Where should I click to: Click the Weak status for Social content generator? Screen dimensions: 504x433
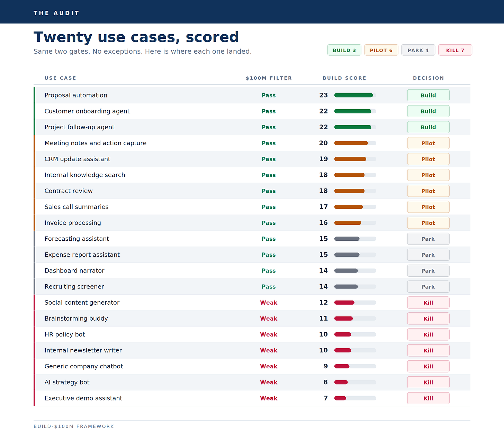pyautogui.click(x=269, y=303)
